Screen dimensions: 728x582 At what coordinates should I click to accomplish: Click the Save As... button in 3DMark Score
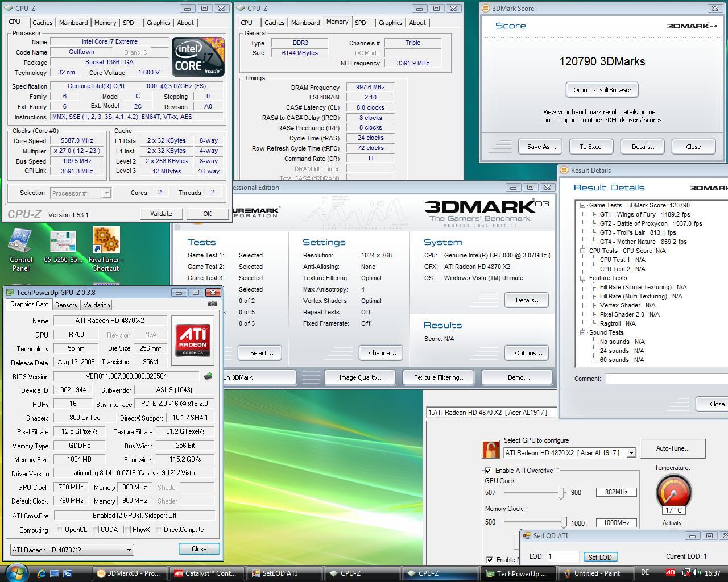(x=541, y=147)
